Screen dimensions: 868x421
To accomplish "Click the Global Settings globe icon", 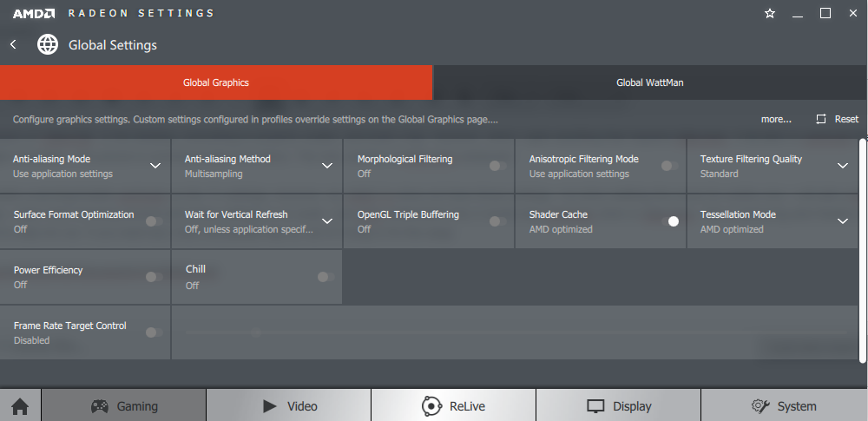I will [48, 44].
